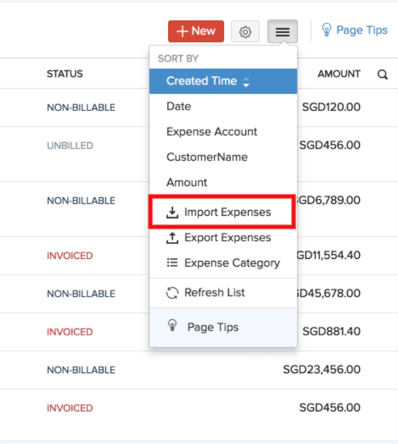Viewport: 398px width, 444px height.
Task: Click the settings gear icon
Action: [245, 32]
